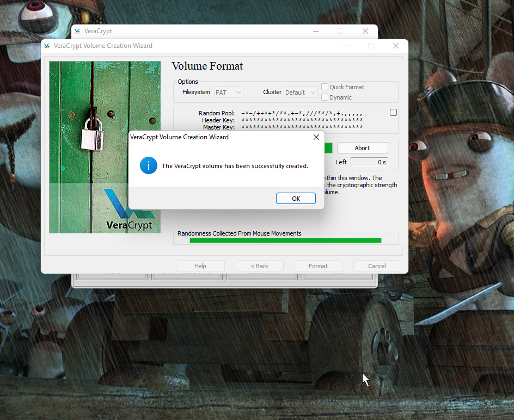Click the Volume Format heading
The width and height of the screenshot is (514, 420).
[x=207, y=66]
